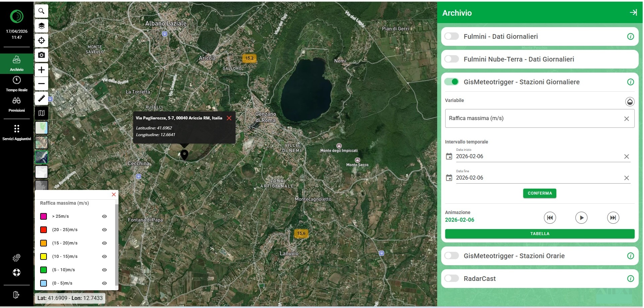Click the map search magnifier icon
Screen dimensions: 644x308
[42, 11]
